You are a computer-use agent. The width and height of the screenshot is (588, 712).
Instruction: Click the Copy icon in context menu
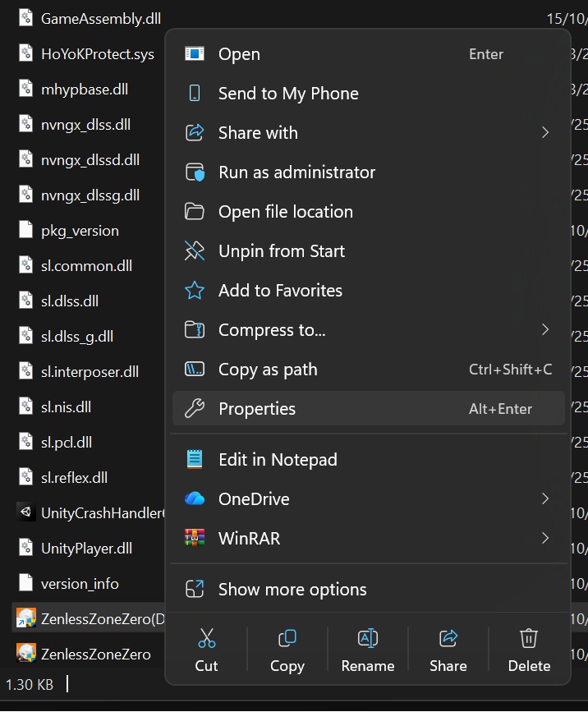(287, 638)
